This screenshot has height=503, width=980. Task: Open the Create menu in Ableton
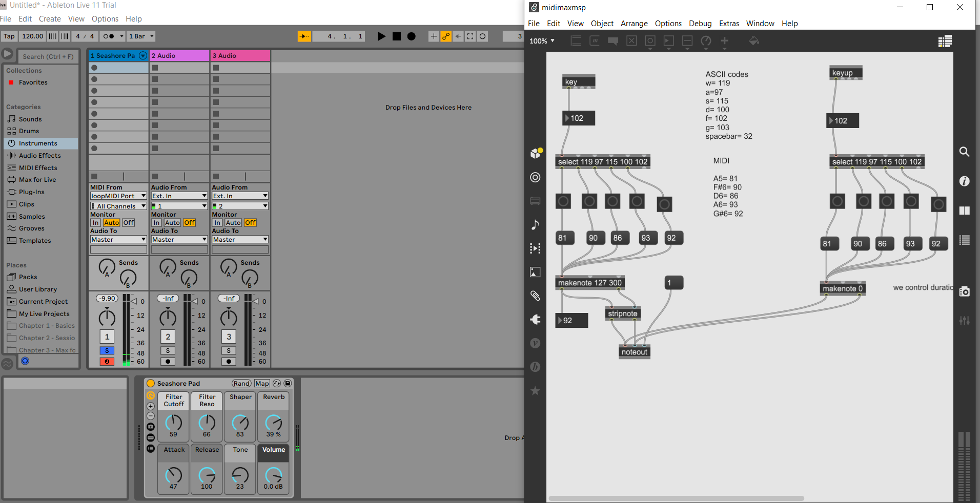tap(50, 19)
